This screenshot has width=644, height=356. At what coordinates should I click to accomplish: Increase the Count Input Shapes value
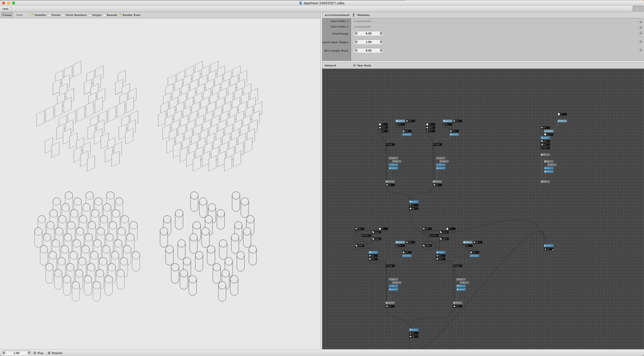point(381,42)
